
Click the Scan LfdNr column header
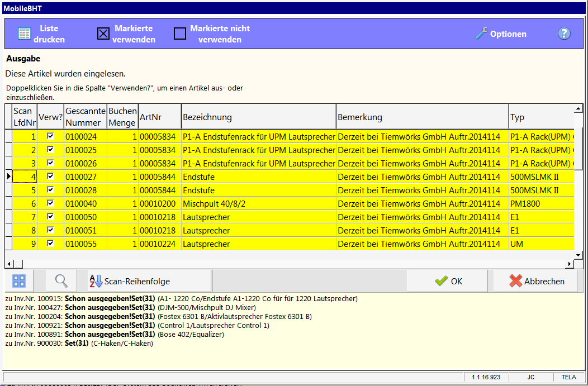(25, 117)
